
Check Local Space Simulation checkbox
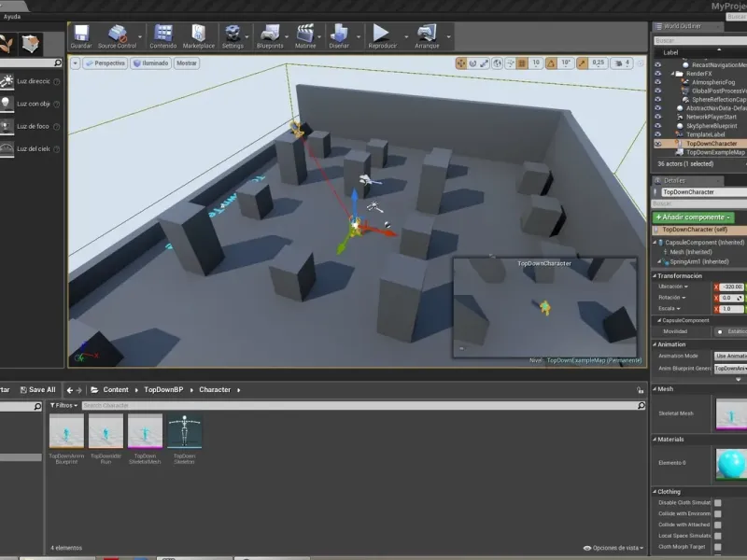point(717,536)
